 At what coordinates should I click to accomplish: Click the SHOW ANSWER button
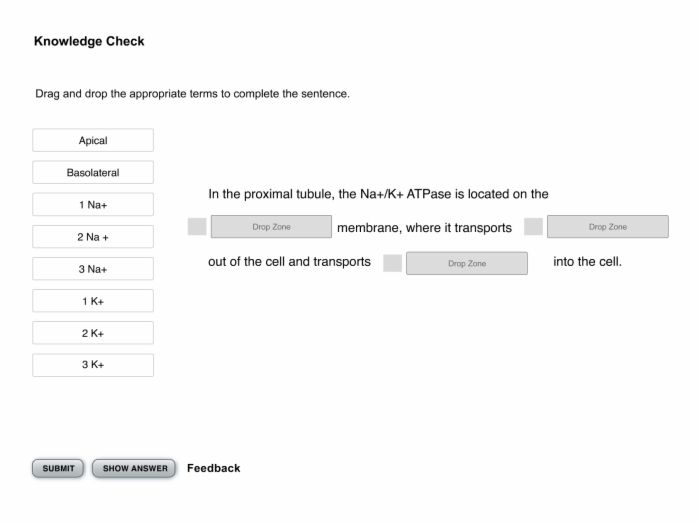[x=134, y=468]
